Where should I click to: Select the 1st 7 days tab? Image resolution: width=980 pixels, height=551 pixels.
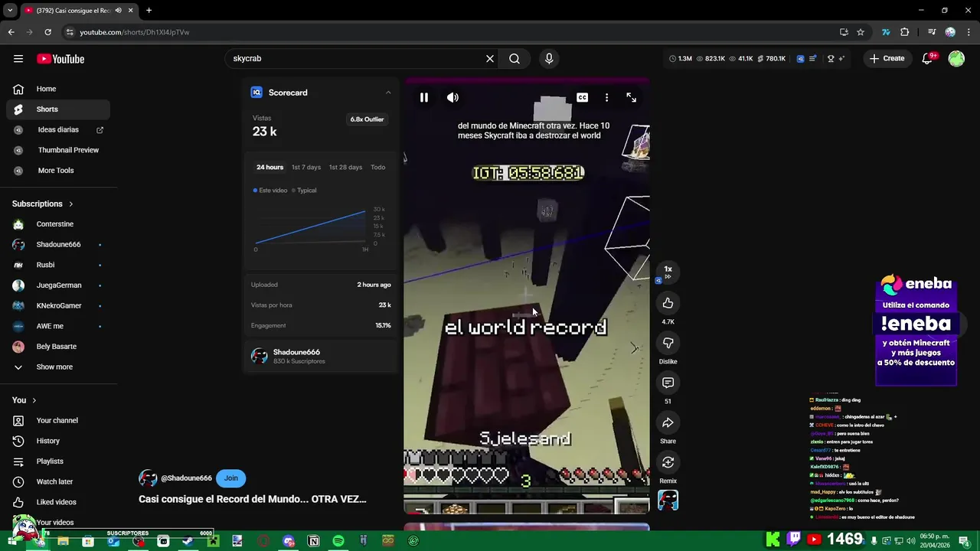point(306,167)
